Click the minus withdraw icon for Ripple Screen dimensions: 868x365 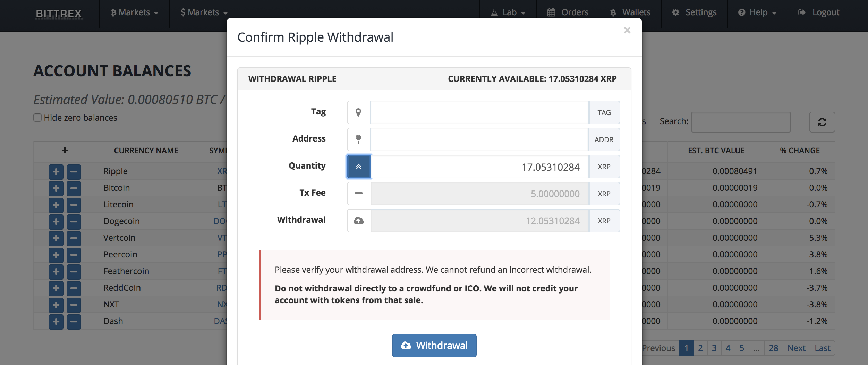click(74, 172)
